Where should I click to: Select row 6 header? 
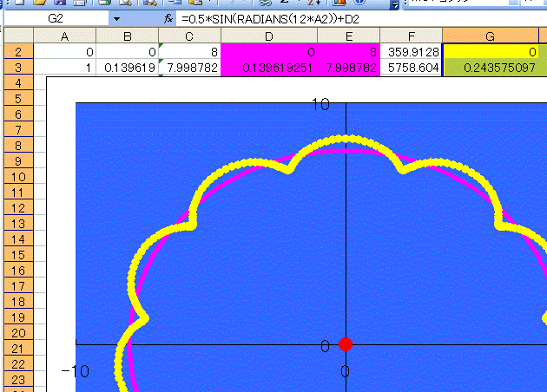[x=18, y=114]
